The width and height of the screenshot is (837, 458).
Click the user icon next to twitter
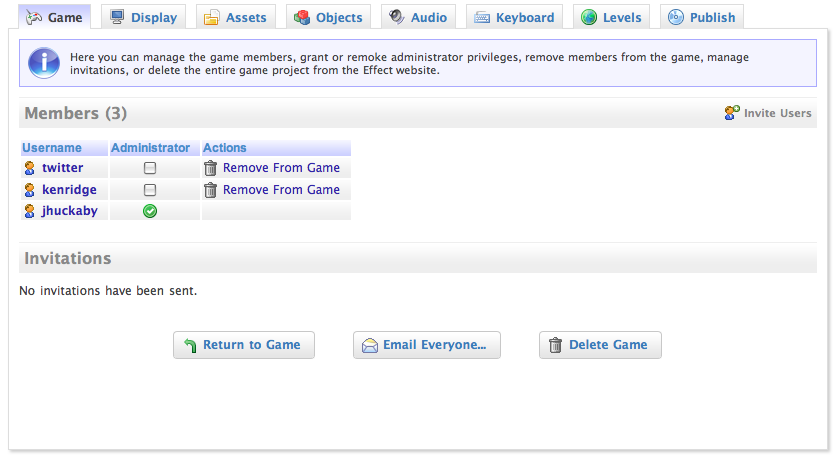coord(30,168)
